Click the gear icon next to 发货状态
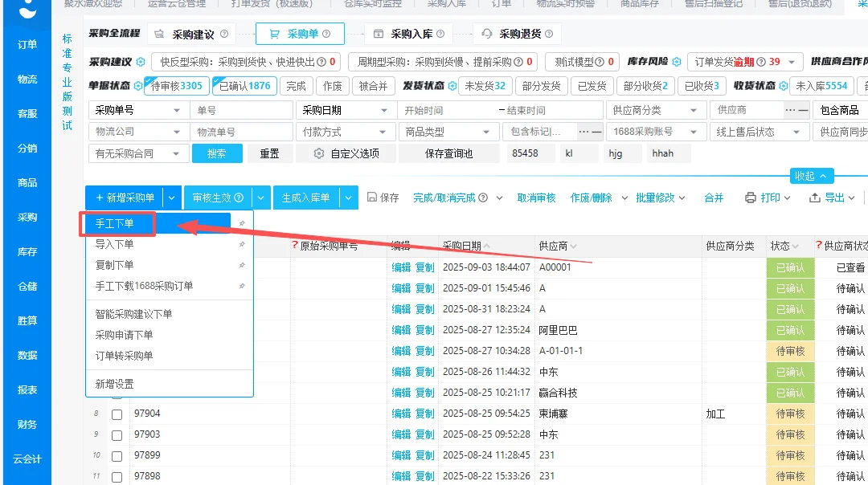 point(452,86)
